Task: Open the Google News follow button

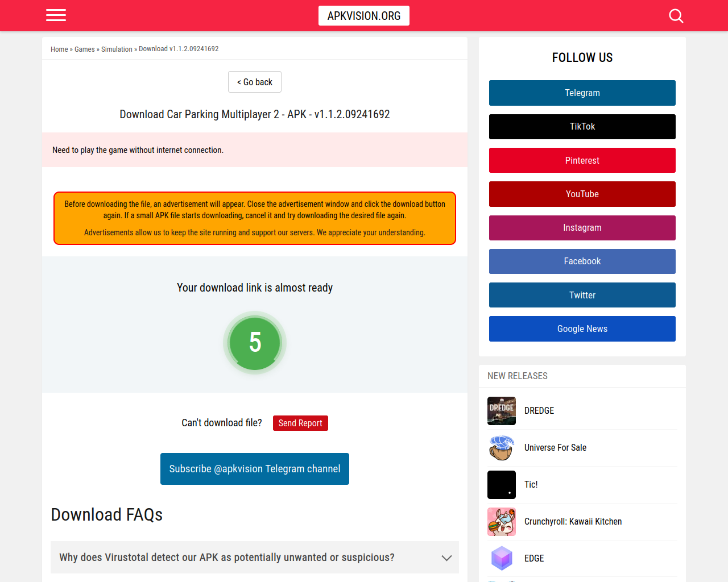Action: coord(582,329)
